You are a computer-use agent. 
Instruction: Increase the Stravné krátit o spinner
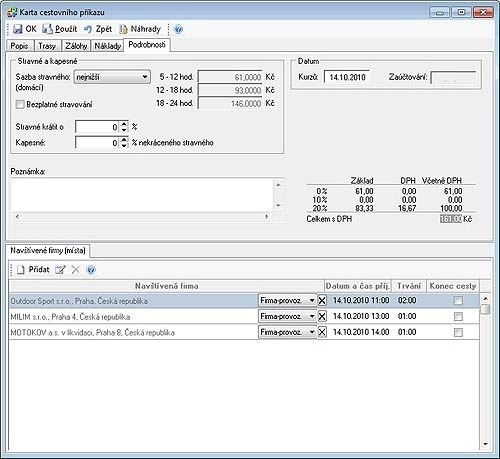coord(124,124)
